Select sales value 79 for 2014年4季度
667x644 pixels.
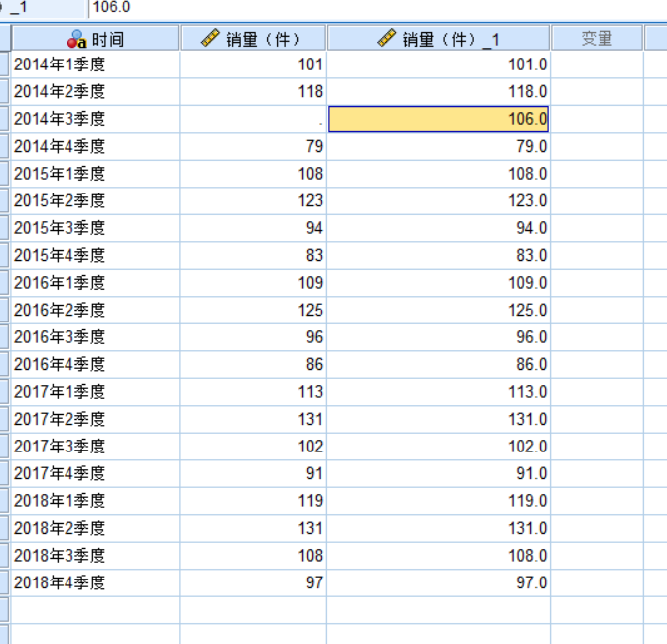click(253, 146)
